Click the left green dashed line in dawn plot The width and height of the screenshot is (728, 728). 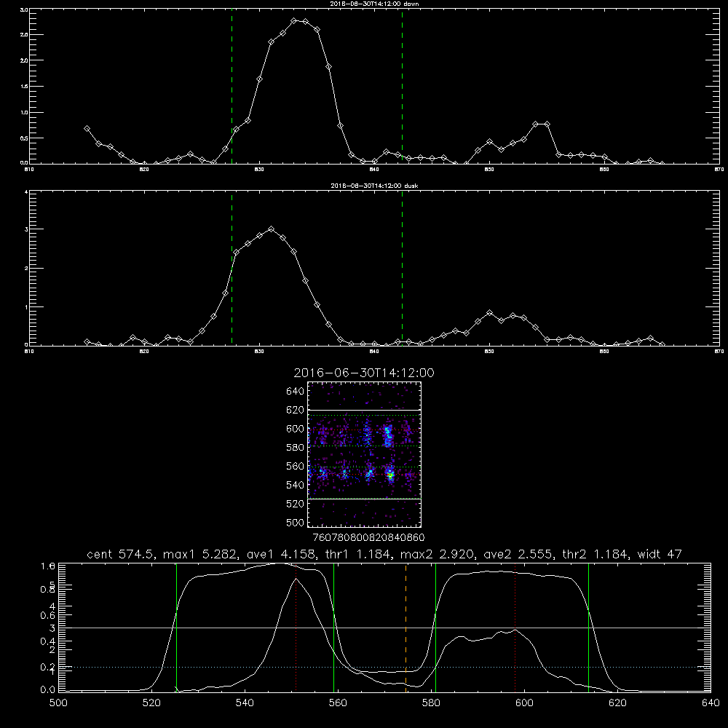coord(232,86)
